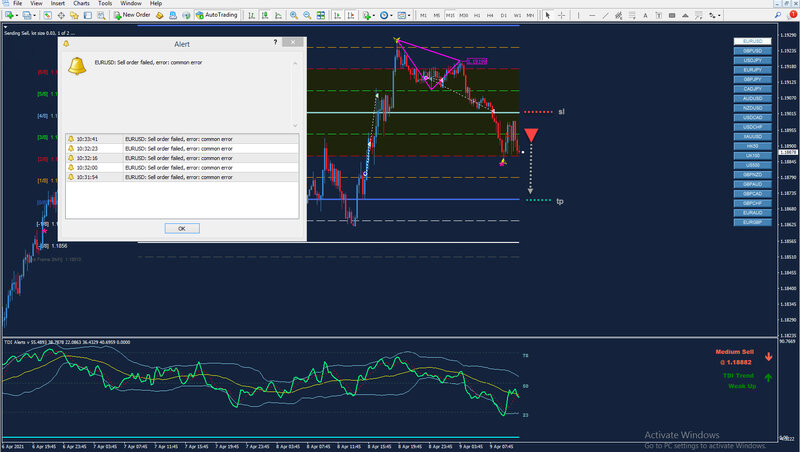Screen dimensions: 800x452
Task: Click the Alert dialog help question mark
Action: coord(275,42)
